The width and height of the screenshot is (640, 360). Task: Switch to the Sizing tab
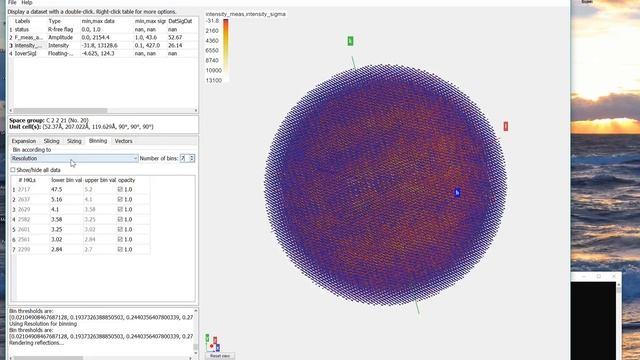[74, 141]
